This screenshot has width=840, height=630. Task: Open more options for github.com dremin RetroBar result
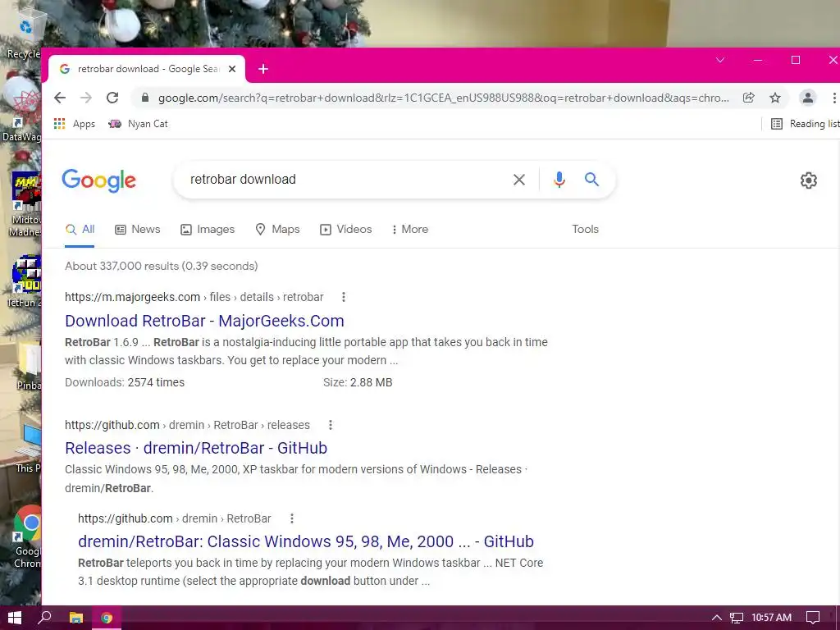[x=291, y=518]
